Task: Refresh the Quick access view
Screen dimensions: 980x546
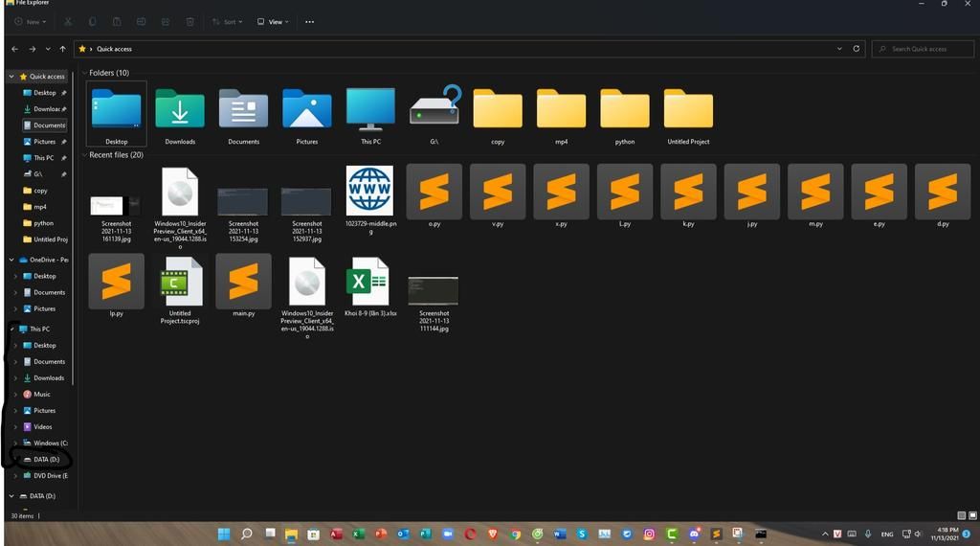Action: [x=857, y=49]
